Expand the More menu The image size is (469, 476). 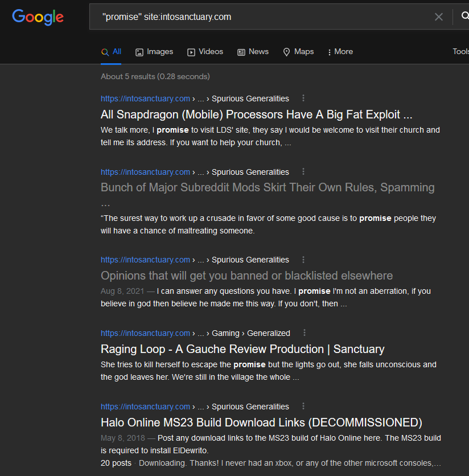[x=340, y=52]
